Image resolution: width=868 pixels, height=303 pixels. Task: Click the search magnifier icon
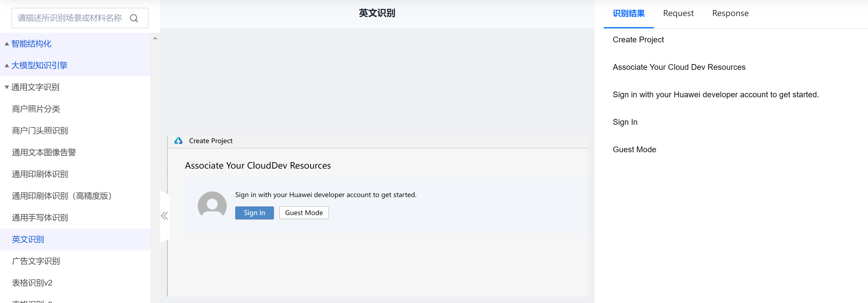[x=134, y=18]
